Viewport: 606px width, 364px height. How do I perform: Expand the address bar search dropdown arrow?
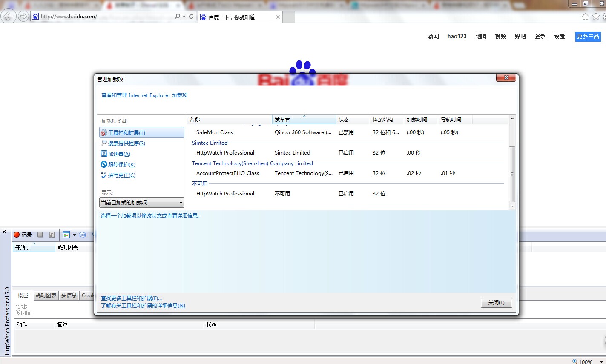coord(184,17)
